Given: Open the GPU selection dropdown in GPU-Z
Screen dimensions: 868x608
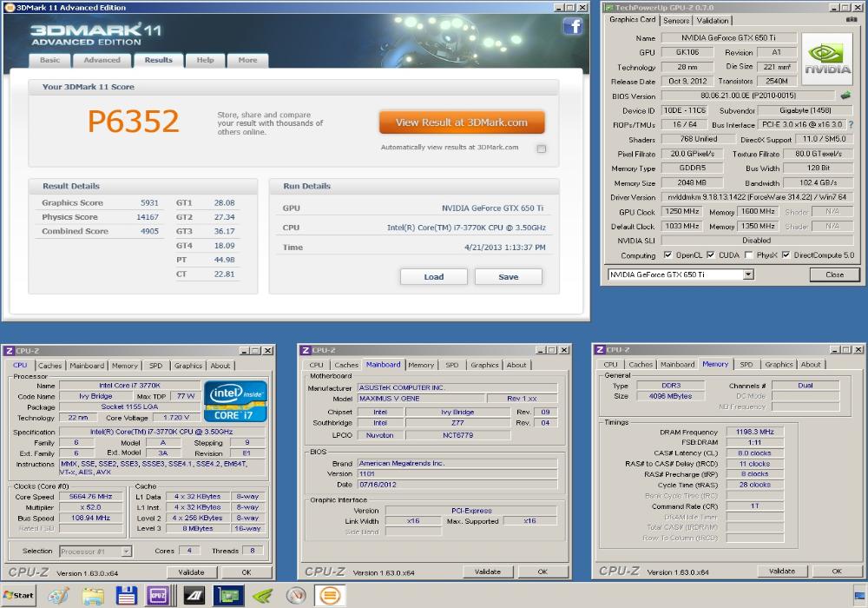Looking at the screenshot, I should tap(748, 274).
